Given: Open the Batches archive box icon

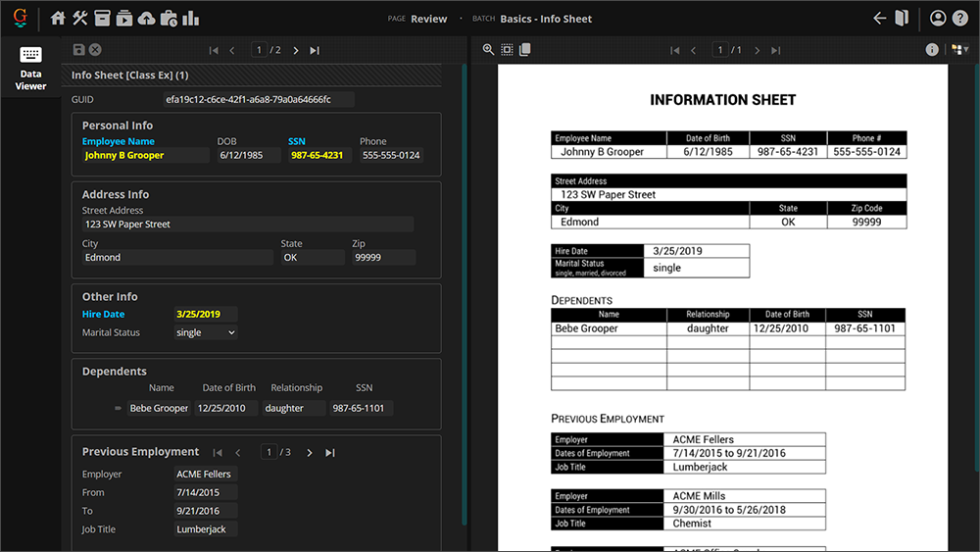Looking at the screenshot, I should [x=102, y=18].
